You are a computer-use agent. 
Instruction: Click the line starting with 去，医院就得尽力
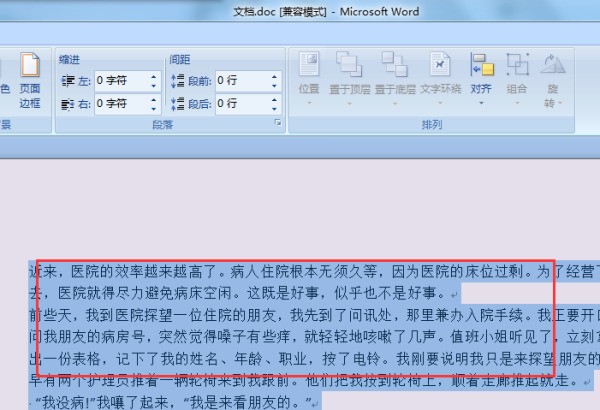(243, 293)
